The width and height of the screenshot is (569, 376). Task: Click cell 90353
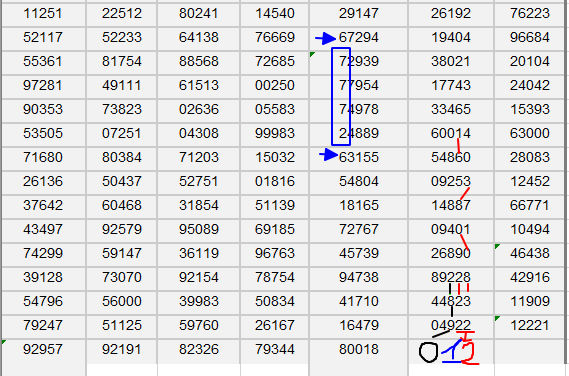coord(44,110)
